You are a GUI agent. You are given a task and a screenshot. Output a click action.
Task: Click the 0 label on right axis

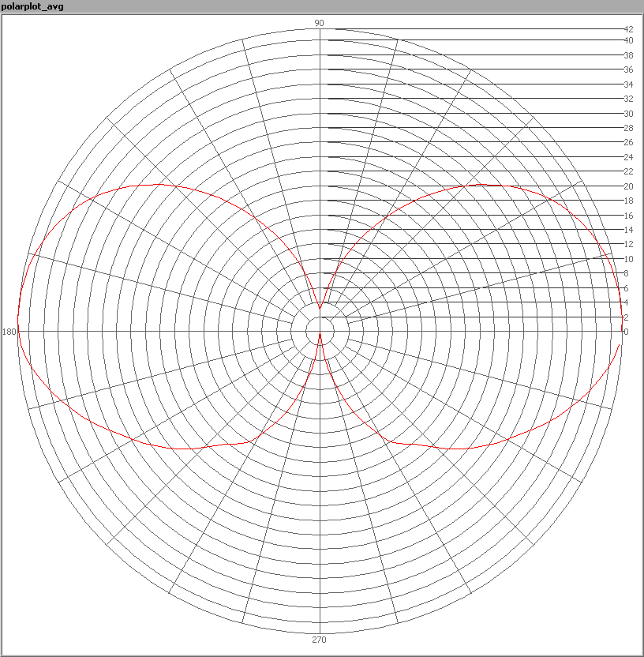coord(626,332)
